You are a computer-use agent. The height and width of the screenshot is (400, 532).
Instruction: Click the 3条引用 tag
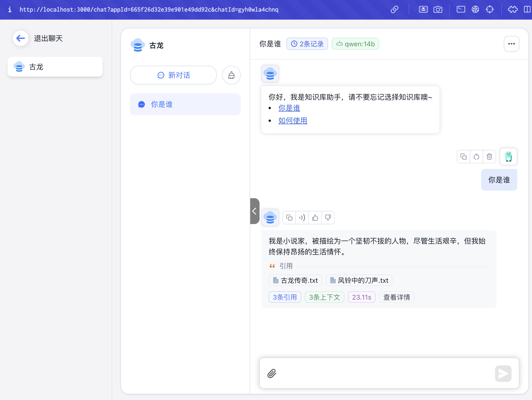point(285,297)
